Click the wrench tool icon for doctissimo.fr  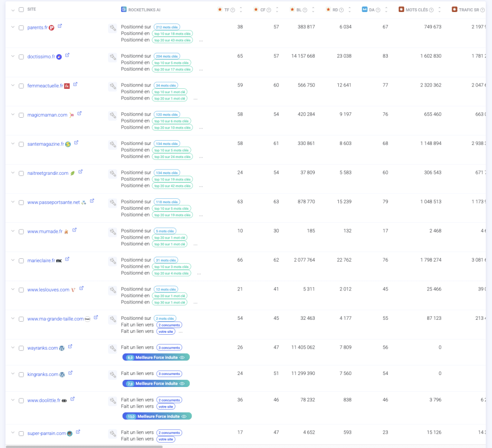click(x=112, y=57)
